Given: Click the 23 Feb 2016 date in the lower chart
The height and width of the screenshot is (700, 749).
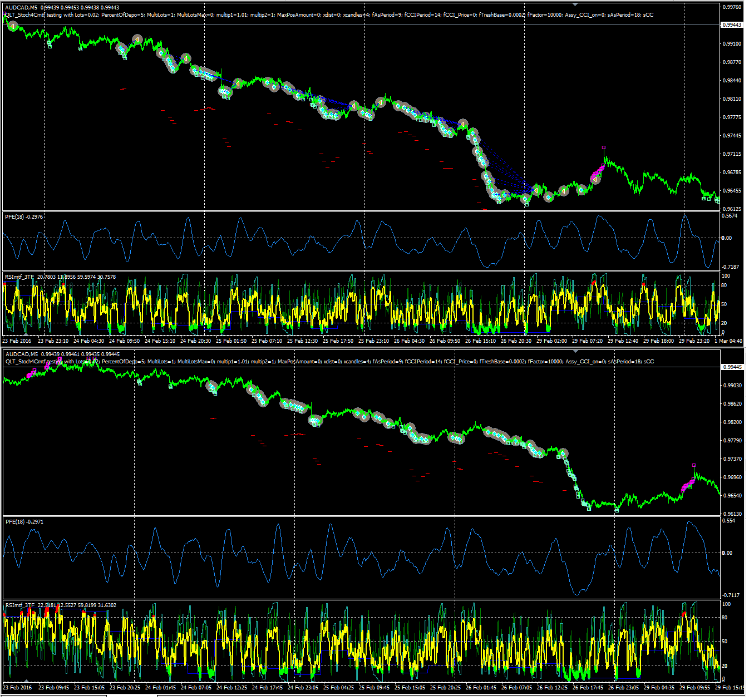Looking at the screenshot, I should tap(17, 688).
